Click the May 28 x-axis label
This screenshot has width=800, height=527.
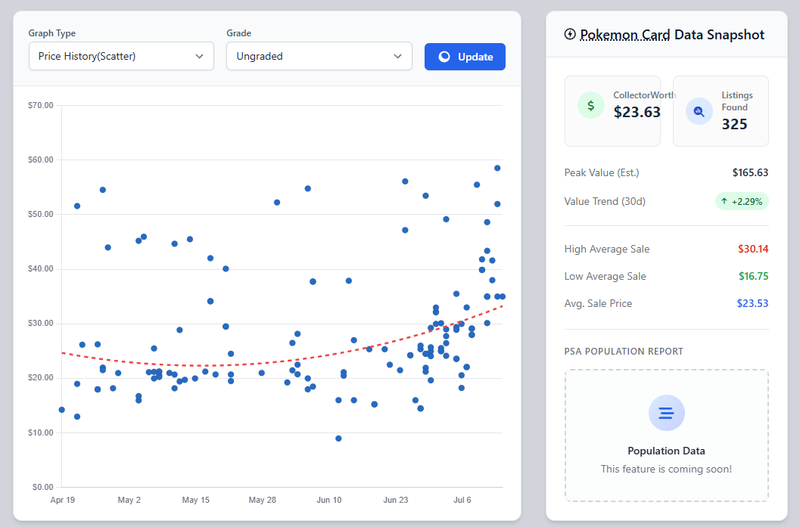(262, 500)
